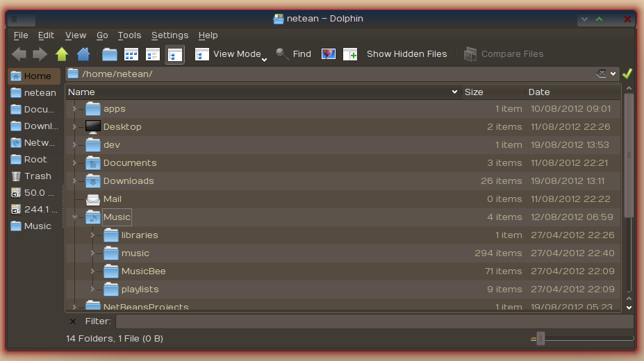Open the View menu
This screenshot has height=361, width=644.
(x=76, y=35)
